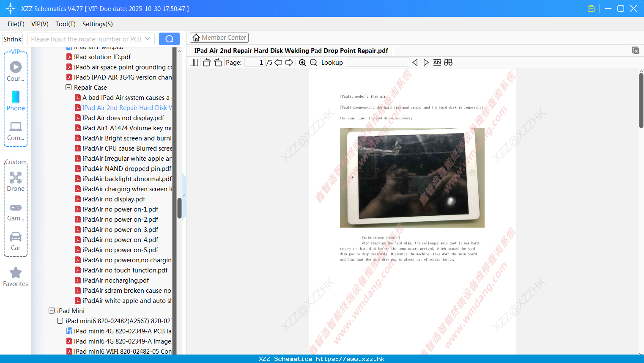Open iPadAir NAND dropped pin.pdf
Screen dimensions: 644x363
pos(123,169)
